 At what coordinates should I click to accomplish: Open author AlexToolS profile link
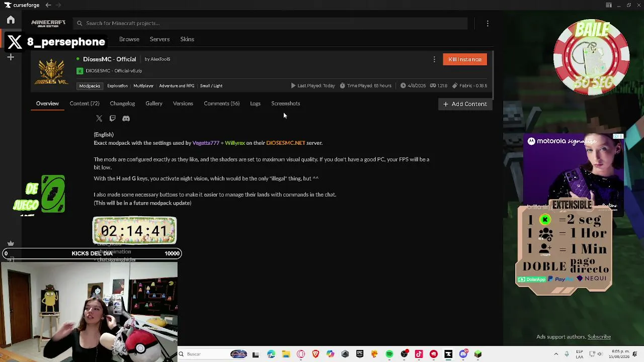click(160, 59)
